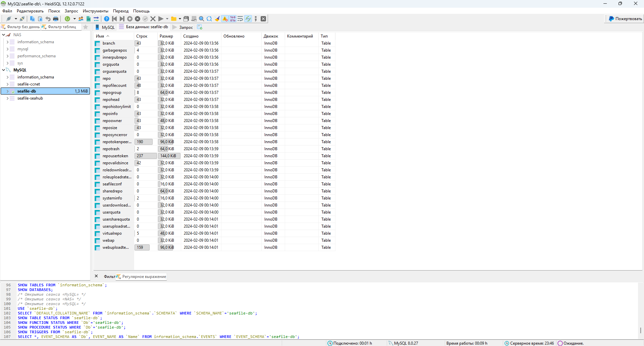644x346 pixels.
Task: Switch to the Запрос tab
Action: [185, 27]
